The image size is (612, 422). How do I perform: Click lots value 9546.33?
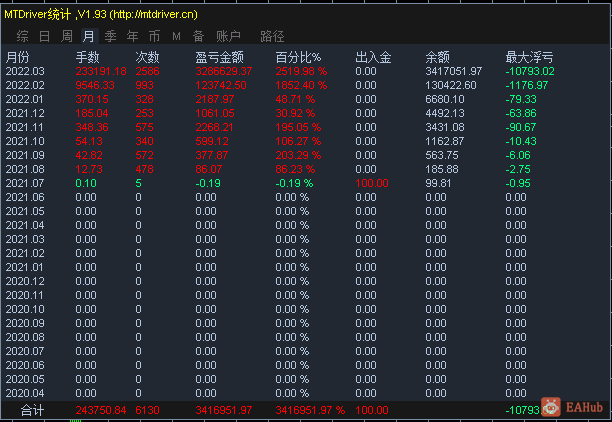coord(95,85)
